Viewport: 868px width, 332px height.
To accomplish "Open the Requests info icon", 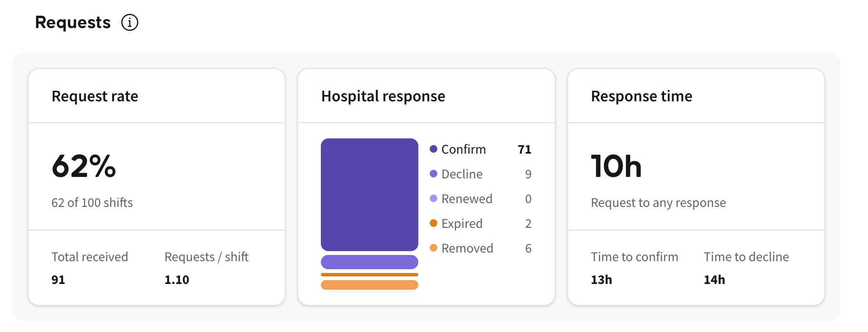I will 130,22.
